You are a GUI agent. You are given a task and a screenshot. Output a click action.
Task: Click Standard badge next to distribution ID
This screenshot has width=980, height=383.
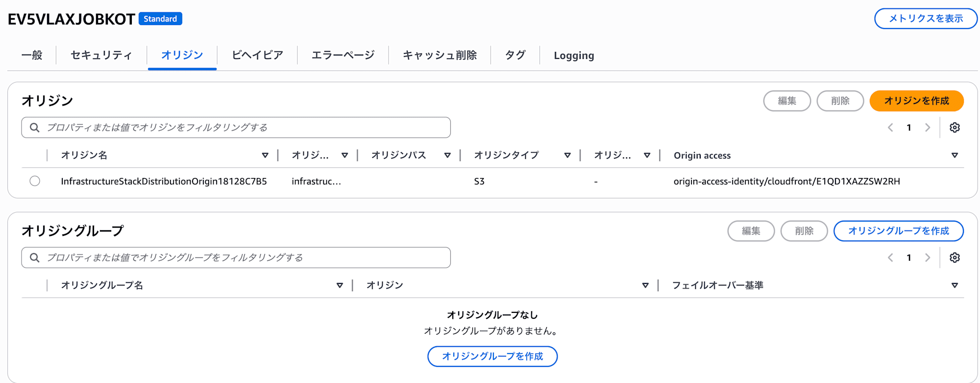160,19
